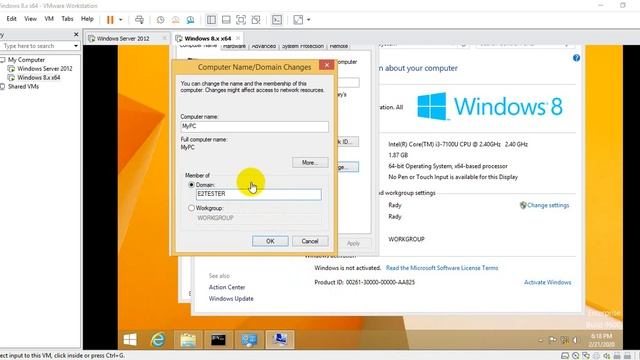The height and width of the screenshot is (360, 640).
Task: Expand the stretch display dropdown arrow
Action: coord(309,20)
